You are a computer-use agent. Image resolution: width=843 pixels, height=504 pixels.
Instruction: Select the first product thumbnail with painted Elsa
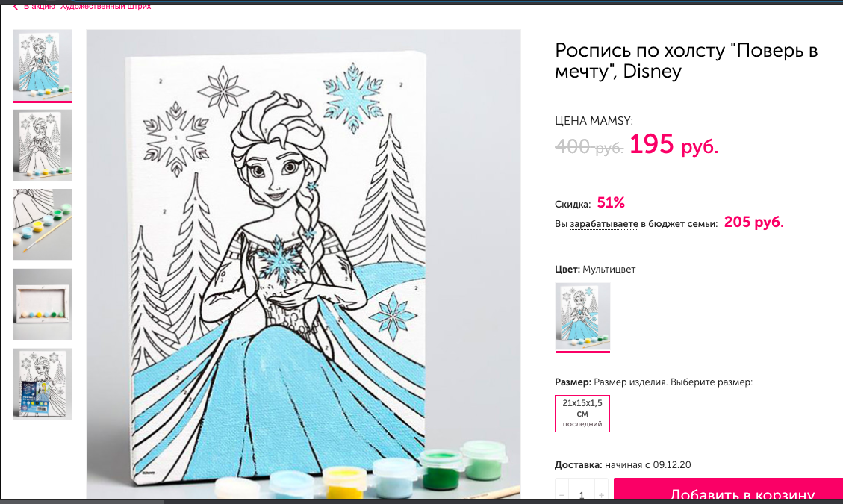[42, 65]
